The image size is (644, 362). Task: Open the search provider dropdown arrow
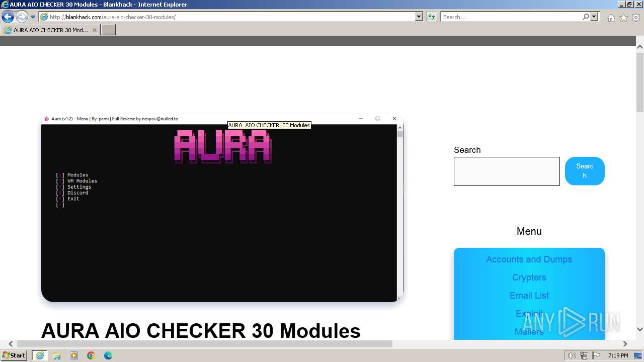pos(595,17)
